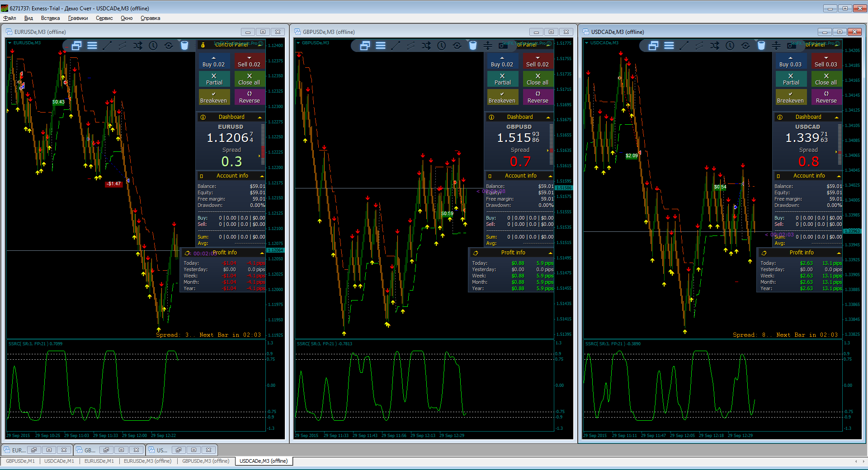Click shuffle arrows icon in USDCAD toolbar
The image size is (868, 470).
pos(715,46)
